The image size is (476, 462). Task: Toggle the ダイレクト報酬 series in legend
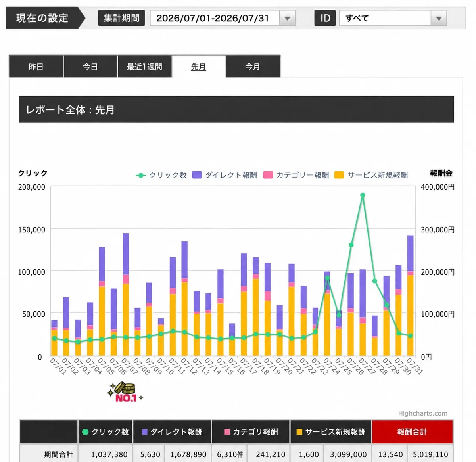225,175
